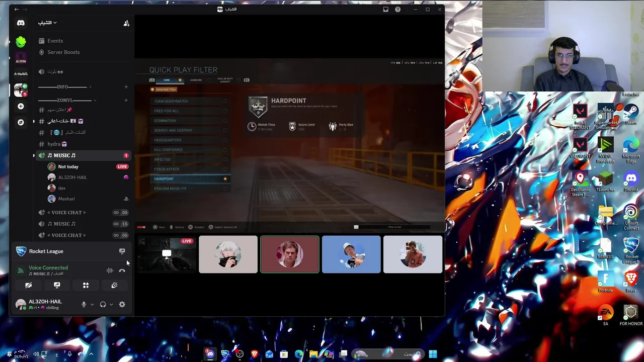Open File Explorer from the taskbar
This screenshot has height=362, width=644.
tap(313, 354)
